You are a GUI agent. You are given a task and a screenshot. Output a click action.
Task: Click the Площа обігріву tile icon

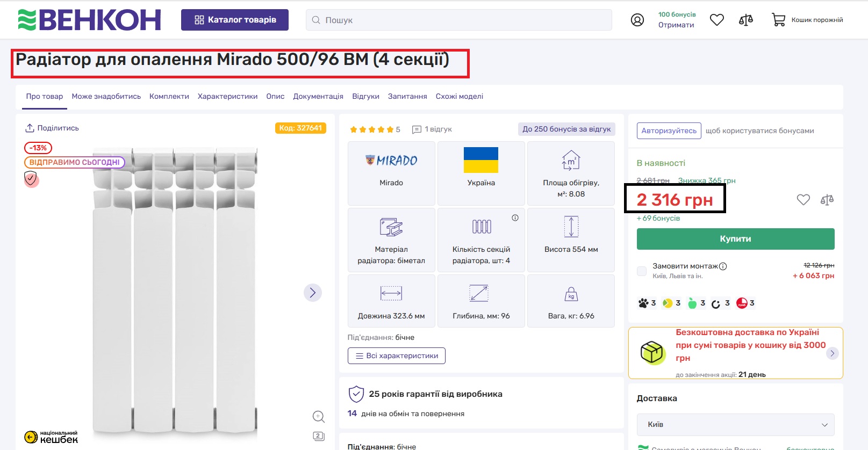[571, 160]
